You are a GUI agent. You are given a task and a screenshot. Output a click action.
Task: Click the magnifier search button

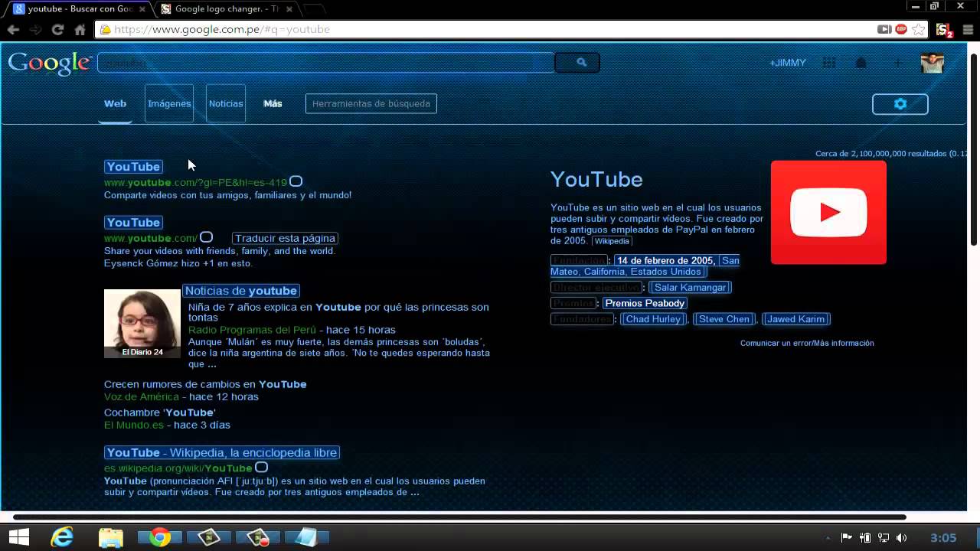pos(577,63)
